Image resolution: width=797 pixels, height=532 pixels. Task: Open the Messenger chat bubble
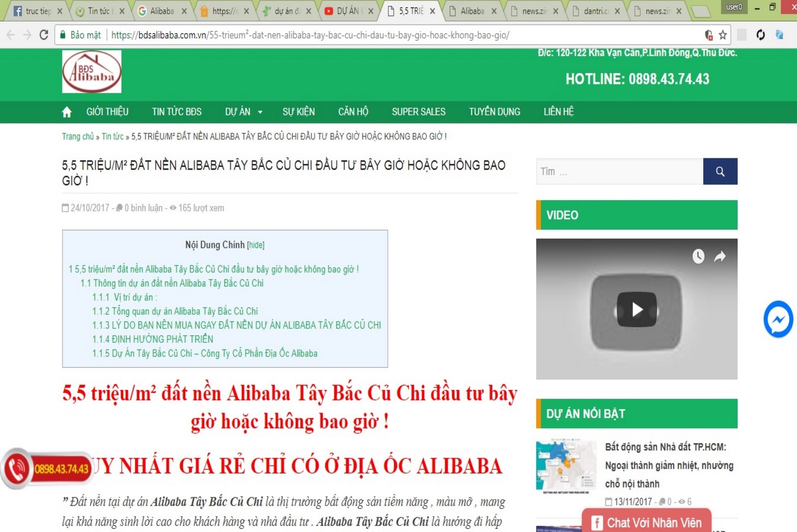[778, 319]
